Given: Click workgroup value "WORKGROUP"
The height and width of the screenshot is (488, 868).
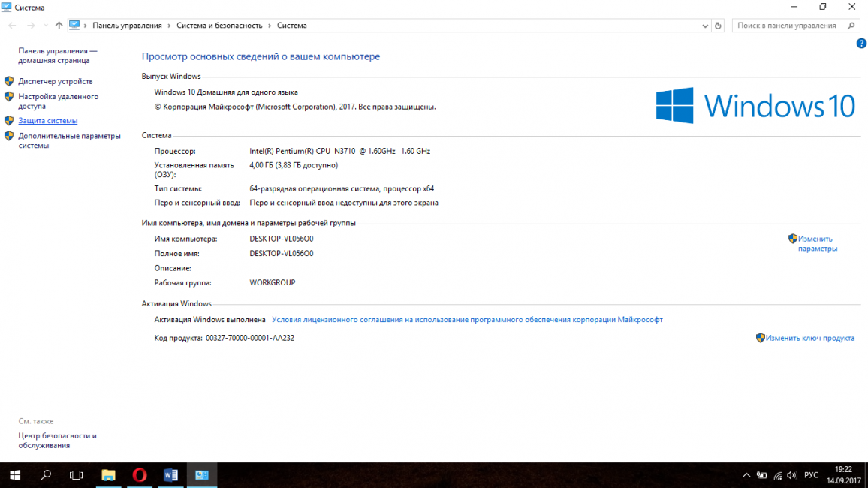Looking at the screenshot, I should point(273,283).
